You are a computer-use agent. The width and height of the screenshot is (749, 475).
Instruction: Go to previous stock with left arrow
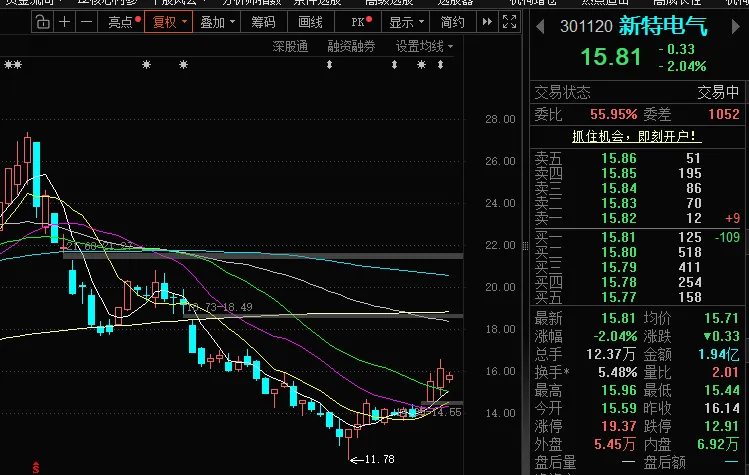(540, 26)
